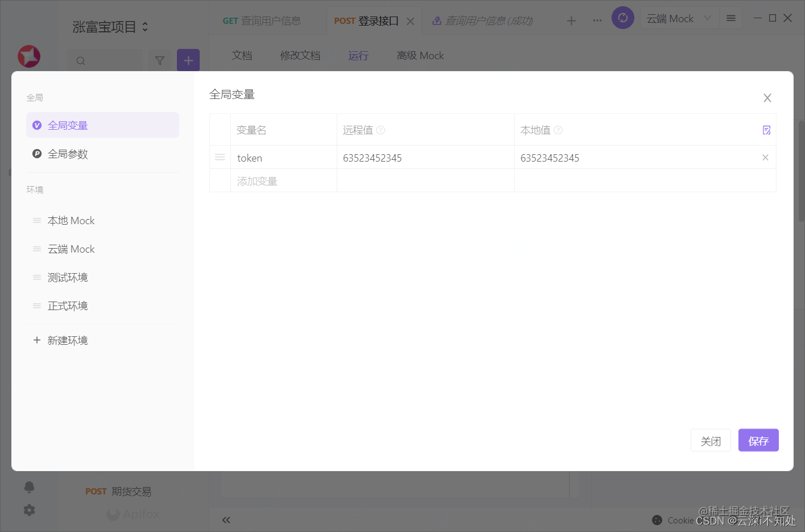Viewport: 805px width, 532px height.
Task: Click the 保存 button
Action: pos(758,440)
